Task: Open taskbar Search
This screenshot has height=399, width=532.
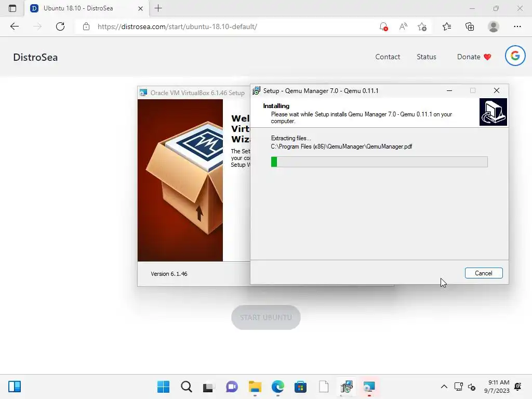Action: click(187, 387)
